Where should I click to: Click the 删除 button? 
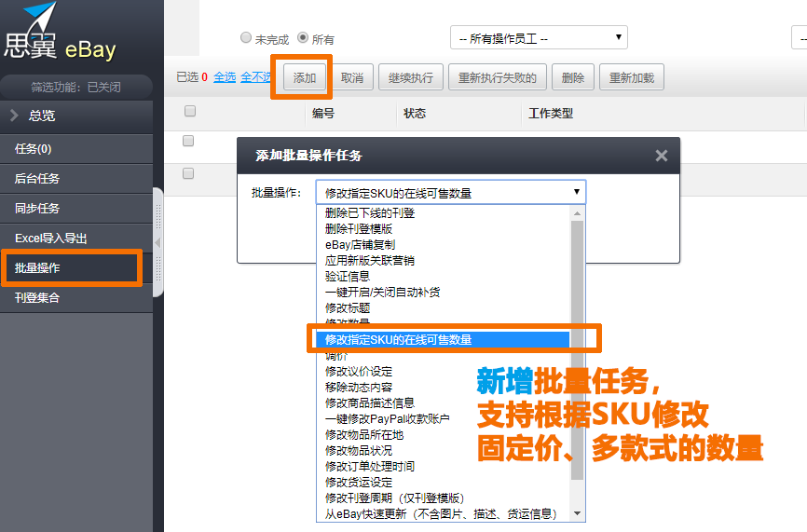click(x=573, y=77)
